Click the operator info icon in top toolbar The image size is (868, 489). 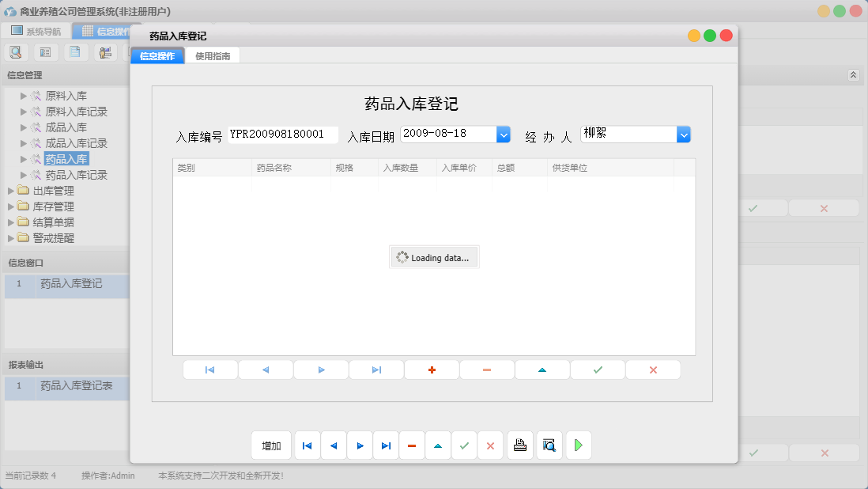click(105, 51)
